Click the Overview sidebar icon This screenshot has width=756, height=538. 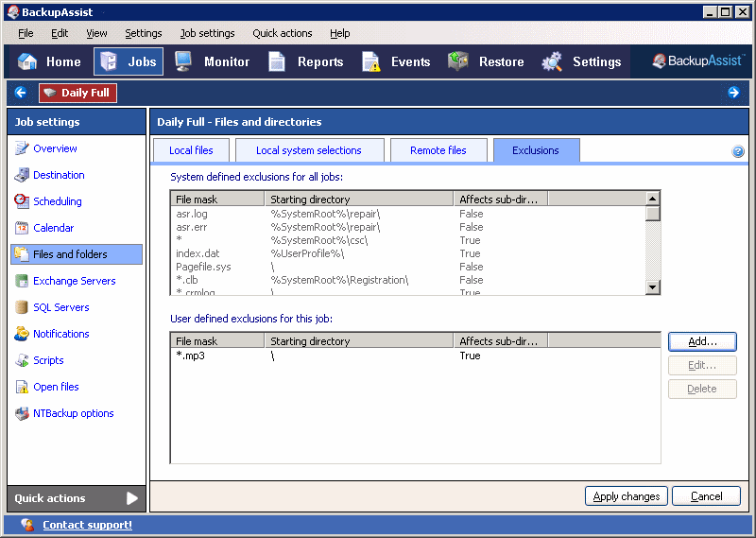point(22,148)
